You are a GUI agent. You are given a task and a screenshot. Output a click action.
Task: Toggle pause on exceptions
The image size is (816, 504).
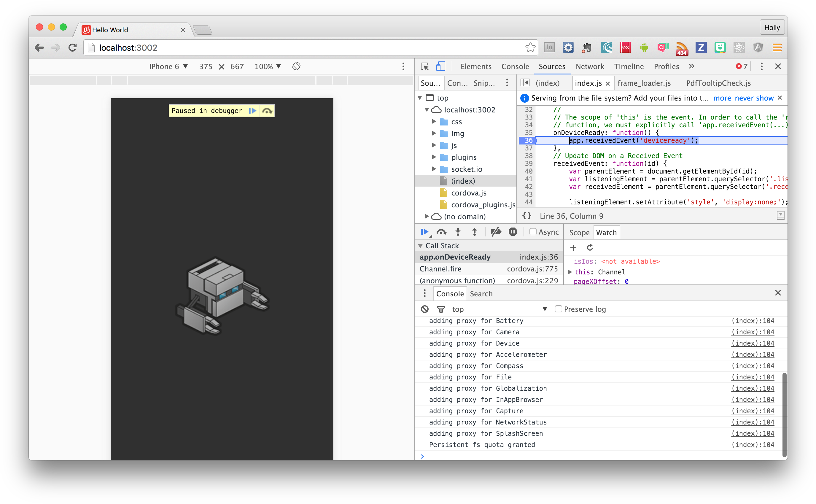point(513,232)
